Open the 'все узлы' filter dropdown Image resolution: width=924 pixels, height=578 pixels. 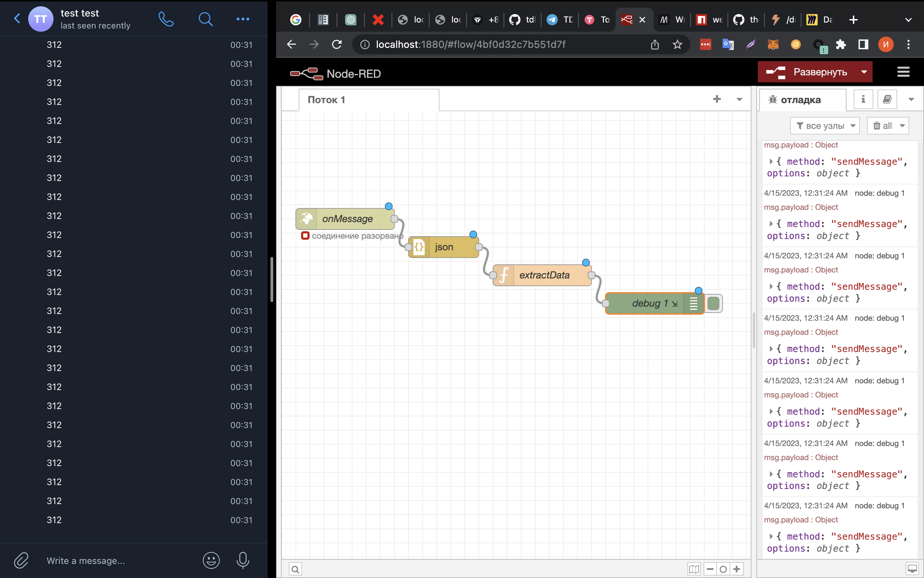(x=825, y=126)
